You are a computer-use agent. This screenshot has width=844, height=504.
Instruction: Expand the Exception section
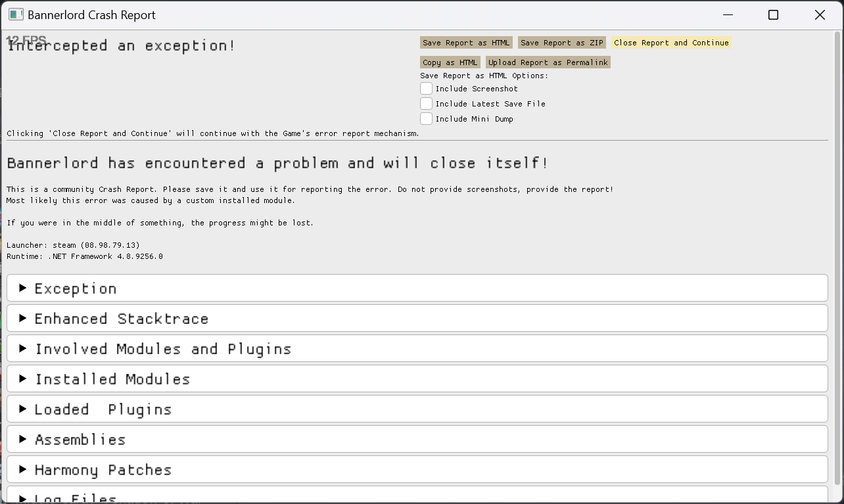(417, 288)
